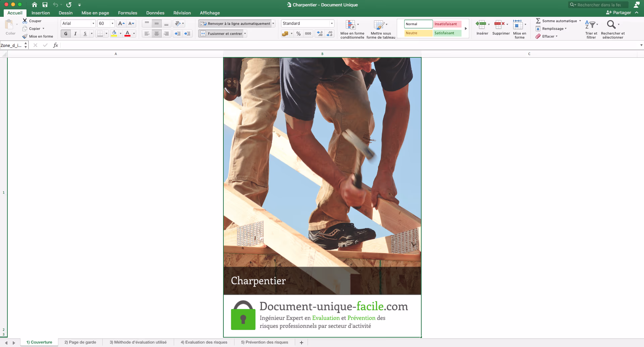Open Mise en forme conditionnelle

[352, 29]
